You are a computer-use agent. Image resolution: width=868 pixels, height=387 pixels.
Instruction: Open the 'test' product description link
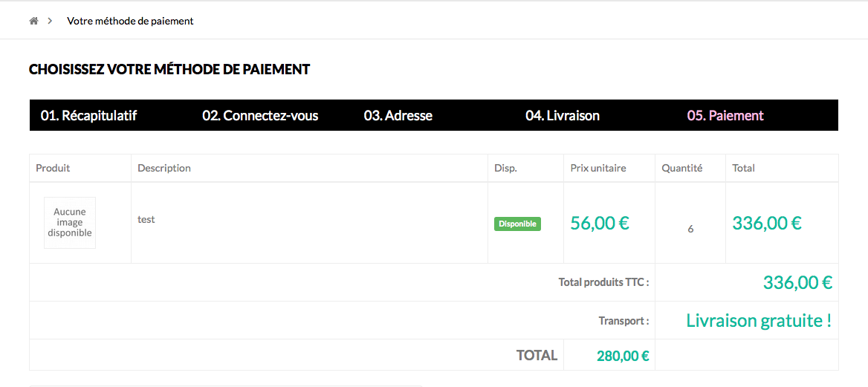tap(146, 219)
